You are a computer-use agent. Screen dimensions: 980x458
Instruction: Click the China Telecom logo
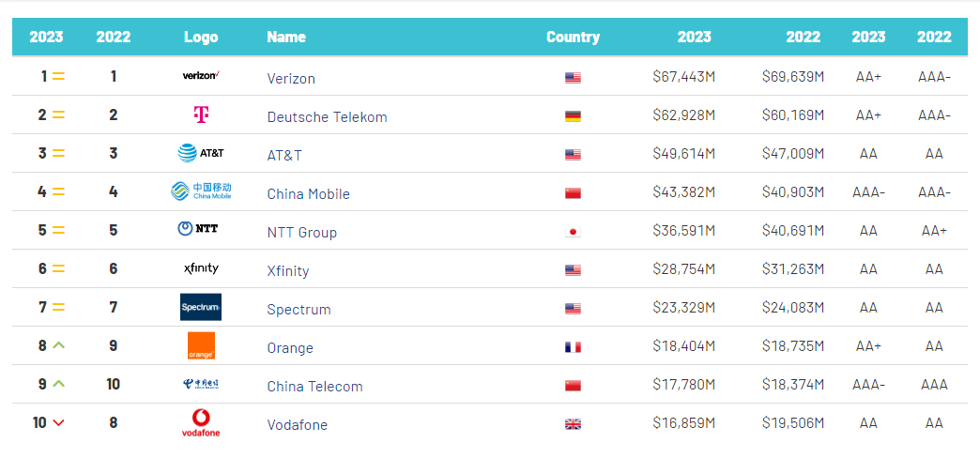201,385
